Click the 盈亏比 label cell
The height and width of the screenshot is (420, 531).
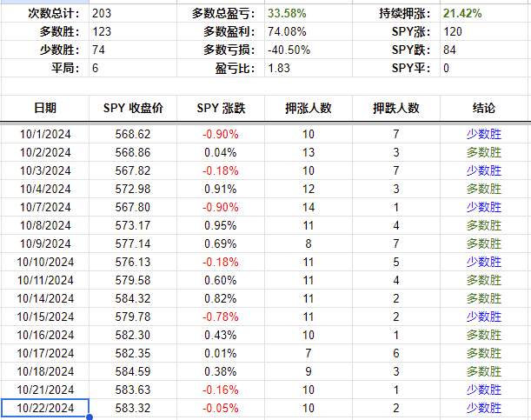pos(221,68)
